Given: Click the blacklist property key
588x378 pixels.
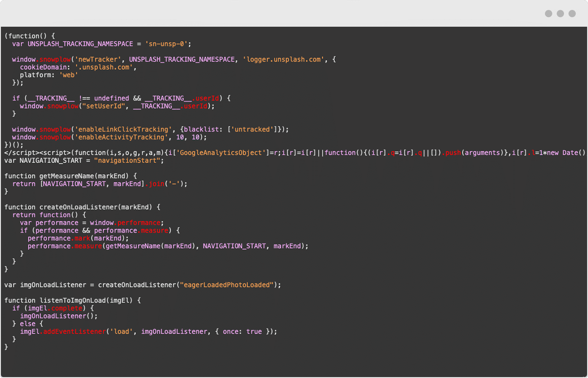Looking at the screenshot, I should 201,129.
